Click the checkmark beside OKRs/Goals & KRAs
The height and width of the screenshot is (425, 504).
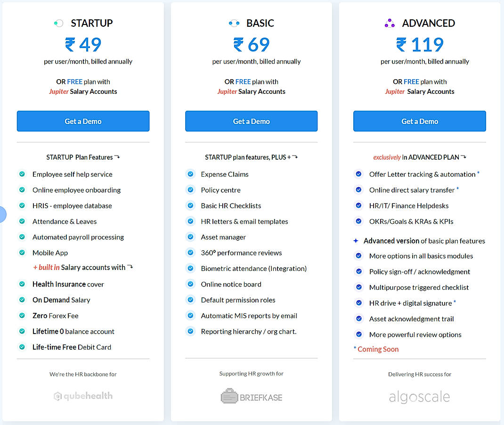(358, 221)
